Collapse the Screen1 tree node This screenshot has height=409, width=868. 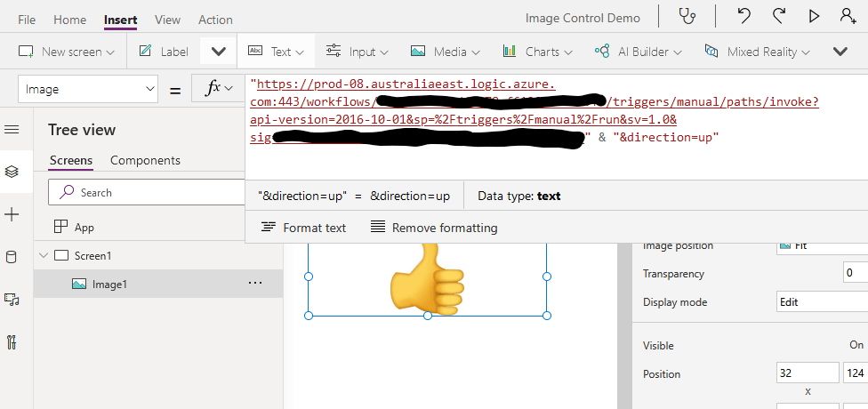point(43,256)
